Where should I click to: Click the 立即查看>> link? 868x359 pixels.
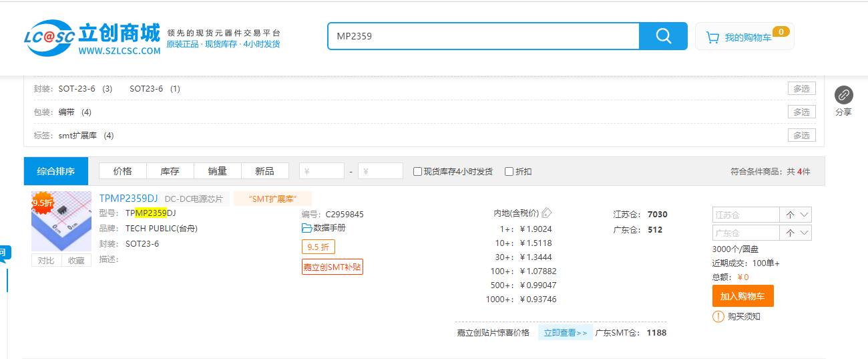click(565, 332)
